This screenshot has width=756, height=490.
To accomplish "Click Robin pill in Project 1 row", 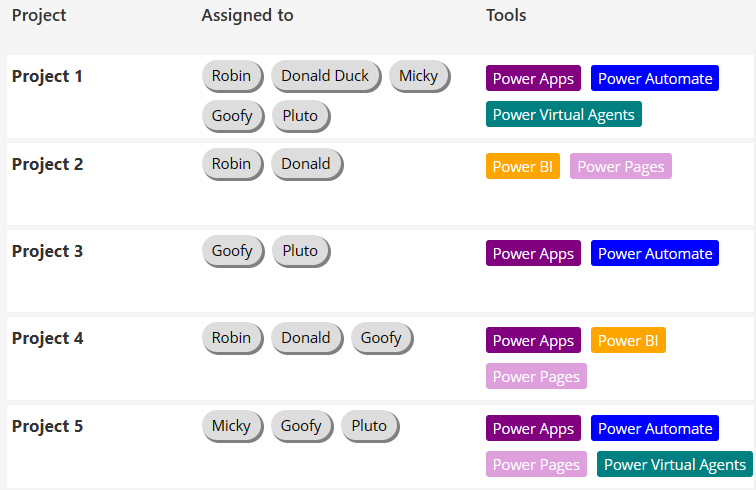I will [x=232, y=76].
